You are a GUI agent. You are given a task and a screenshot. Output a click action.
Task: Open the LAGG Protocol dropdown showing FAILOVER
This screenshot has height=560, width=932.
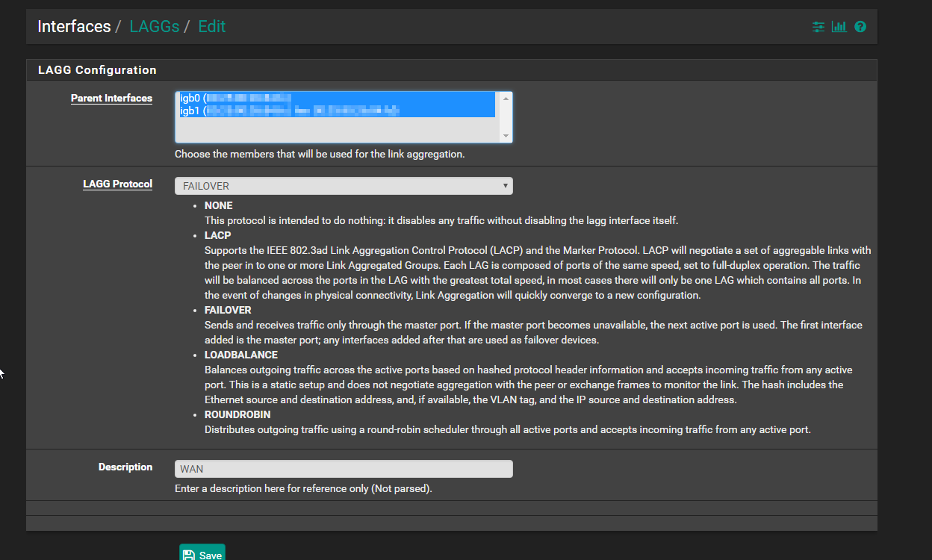(344, 186)
